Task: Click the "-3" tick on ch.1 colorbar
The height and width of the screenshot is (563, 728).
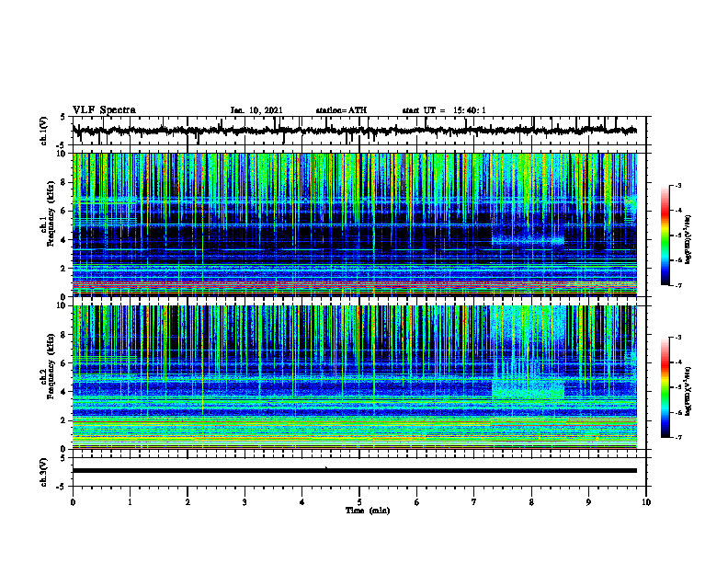Action: (678, 185)
